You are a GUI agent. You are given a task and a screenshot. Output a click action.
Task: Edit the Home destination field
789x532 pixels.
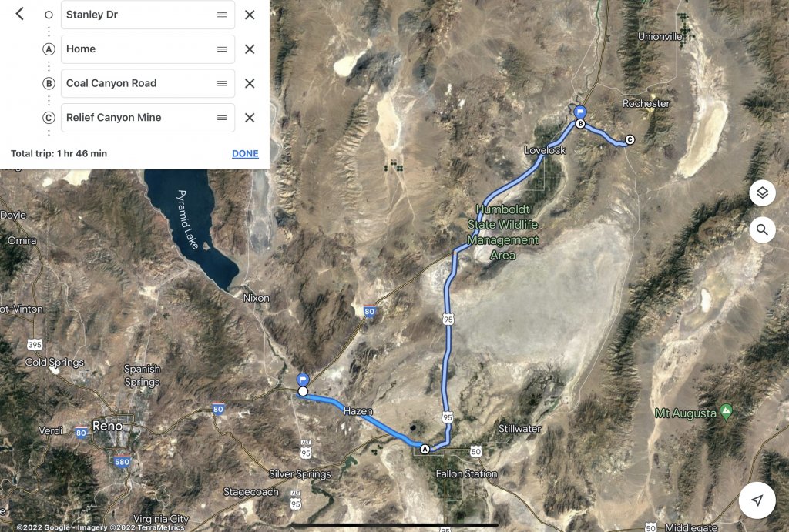pos(148,49)
